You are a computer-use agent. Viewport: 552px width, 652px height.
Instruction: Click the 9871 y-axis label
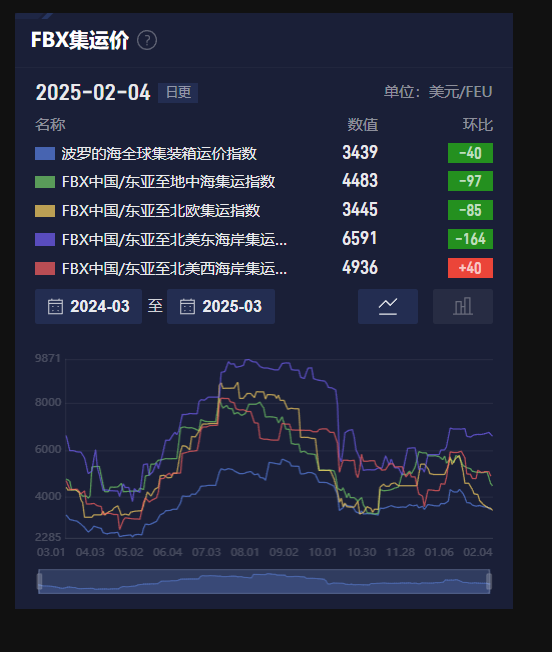[48, 358]
